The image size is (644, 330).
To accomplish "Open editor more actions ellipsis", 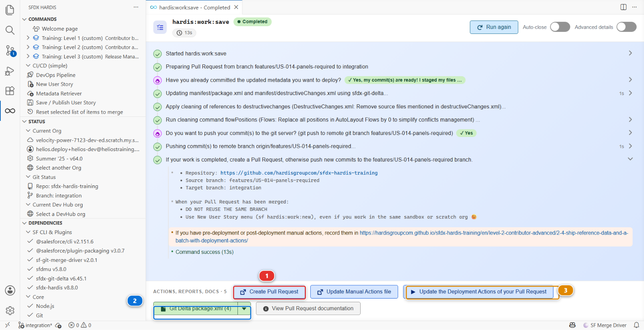I will (x=634, y=7).
